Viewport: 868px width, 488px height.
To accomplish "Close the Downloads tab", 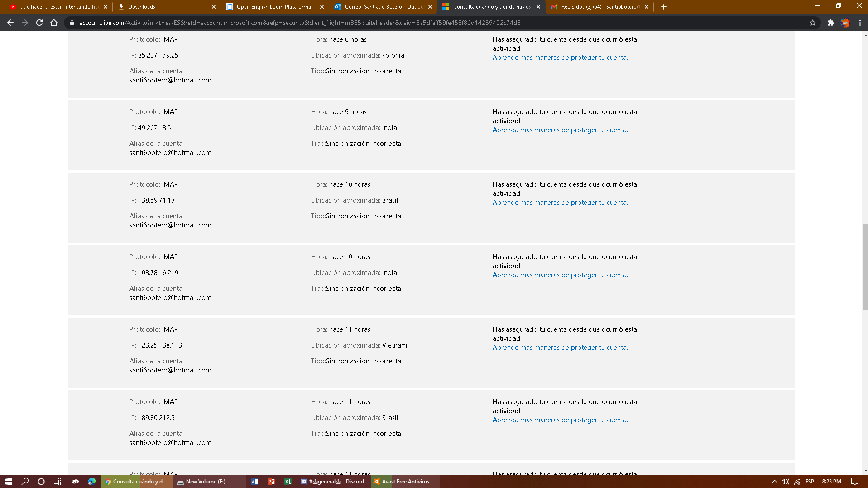I will click(x=214, y=7).
